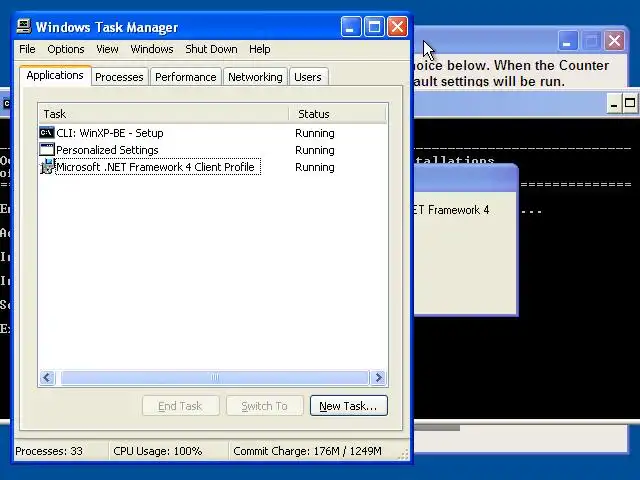Click the Personalized Settings window icon
The height and width of the screenshot is (480, 640).
[x=47, y=150]
